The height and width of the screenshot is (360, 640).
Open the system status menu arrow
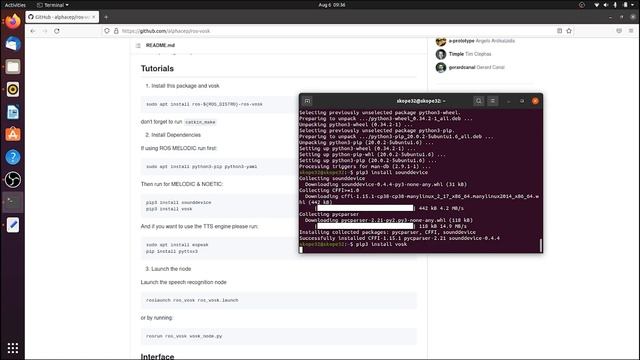click(x=633, y=5)
